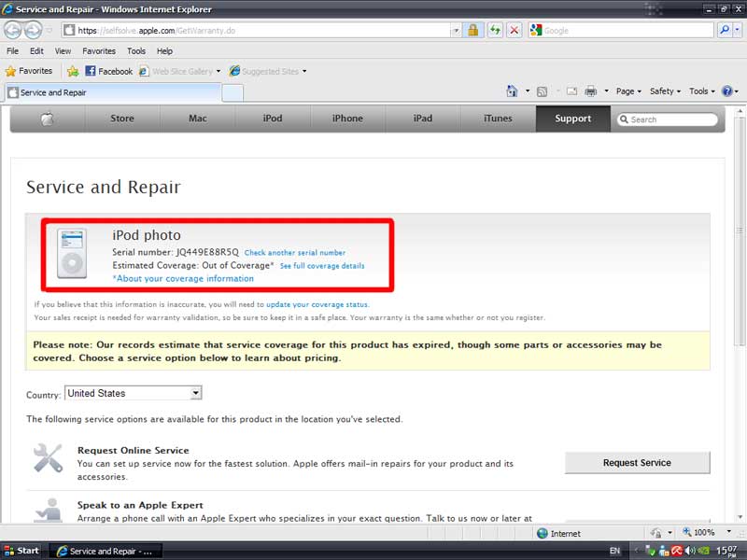
Task: Click the Stop loading button
Action: coord(514,30)
